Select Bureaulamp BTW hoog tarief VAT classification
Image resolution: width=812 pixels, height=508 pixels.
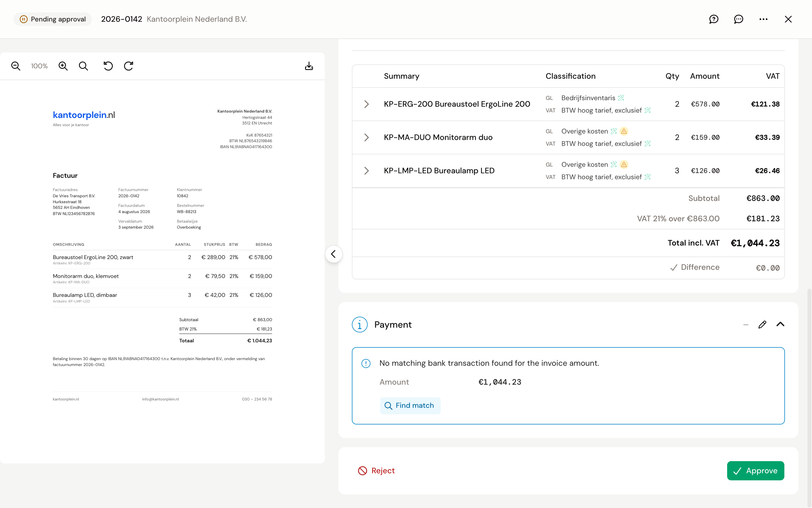point(601,177)
